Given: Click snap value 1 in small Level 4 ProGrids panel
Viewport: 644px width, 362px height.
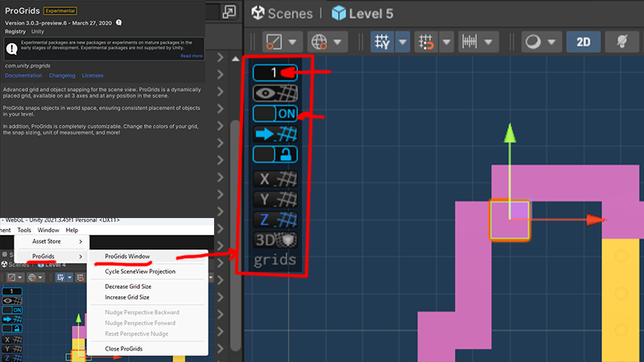Looking at the screenshot, I should point(12,291).
